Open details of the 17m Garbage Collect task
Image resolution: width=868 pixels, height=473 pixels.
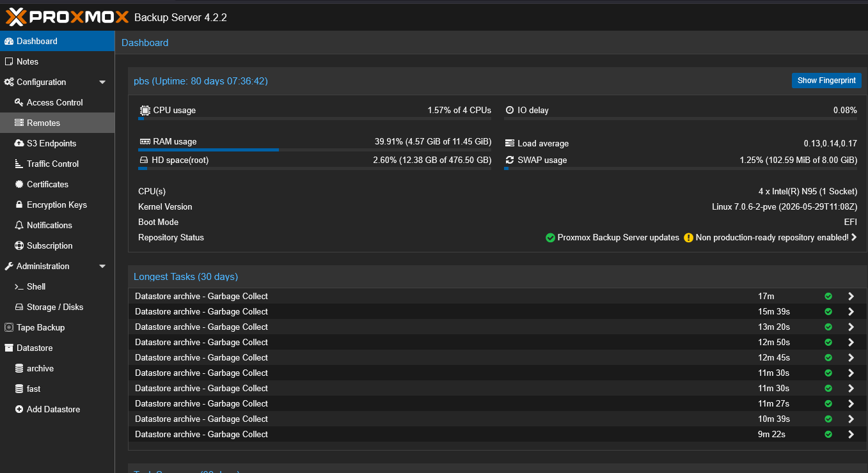coord(851,296)
